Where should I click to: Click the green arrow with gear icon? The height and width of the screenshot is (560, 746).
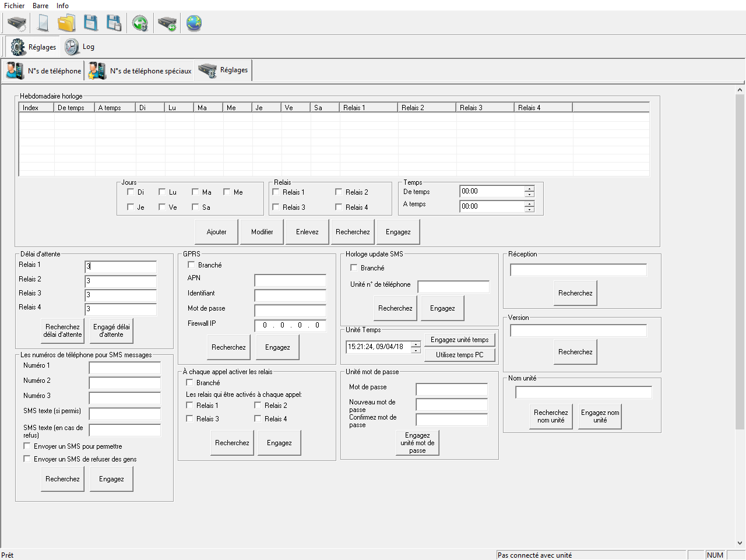[140, 23]
